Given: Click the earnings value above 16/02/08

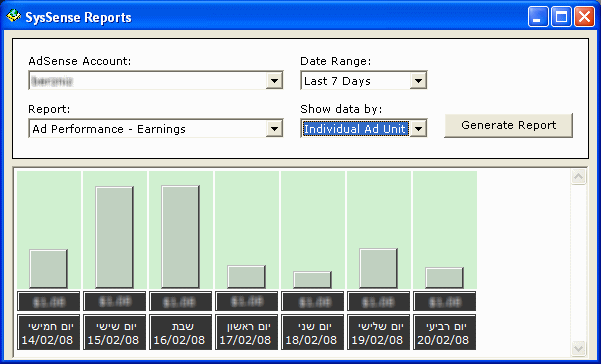Looking at the screenshot, I should tap(180, 302).
